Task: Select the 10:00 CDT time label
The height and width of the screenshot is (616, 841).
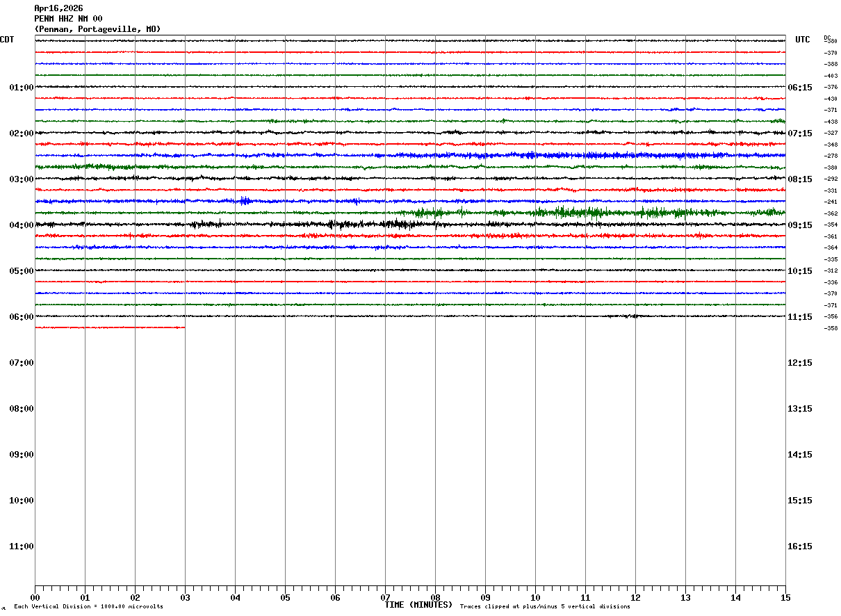Action: click(x=22, y=501)
